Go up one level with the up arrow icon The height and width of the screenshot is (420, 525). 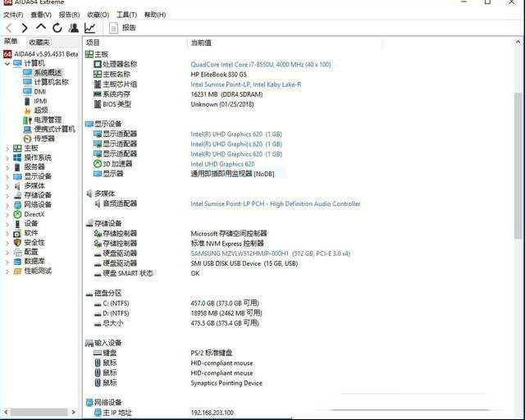(41, 27)
